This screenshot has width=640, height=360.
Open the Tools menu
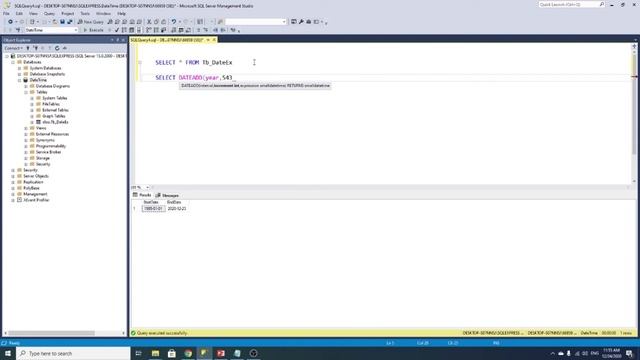click(x=85, y=13)
